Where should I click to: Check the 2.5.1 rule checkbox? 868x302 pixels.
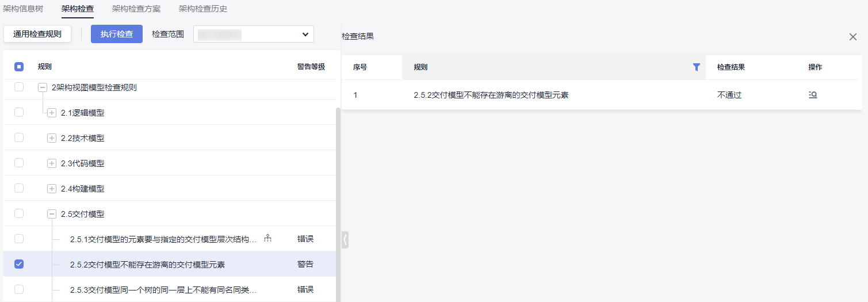tap(19, 239)
